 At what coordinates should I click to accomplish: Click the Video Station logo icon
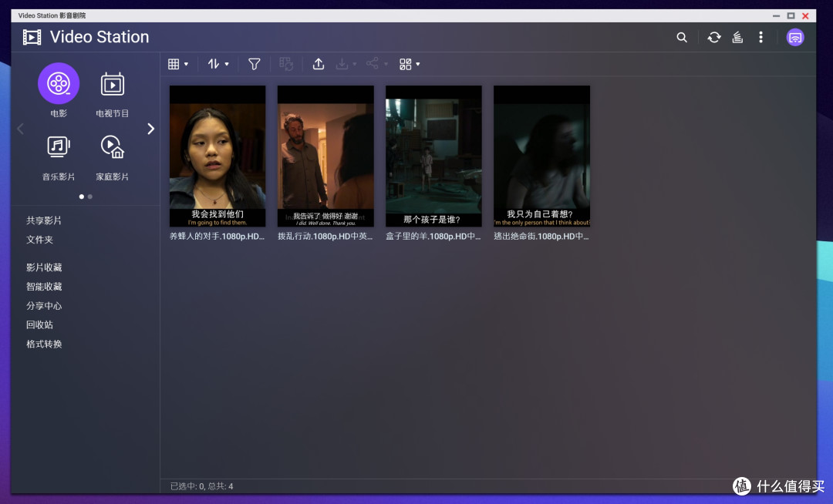pos(32,37)
